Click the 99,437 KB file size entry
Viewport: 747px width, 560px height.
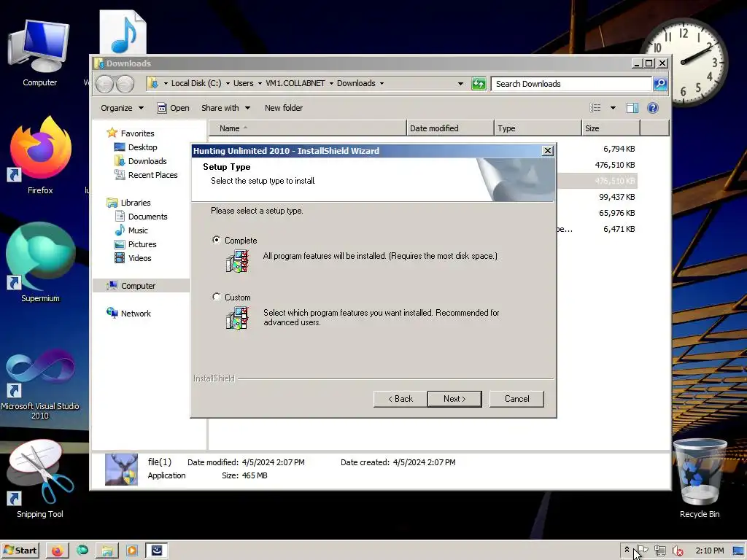coord(617,197)
